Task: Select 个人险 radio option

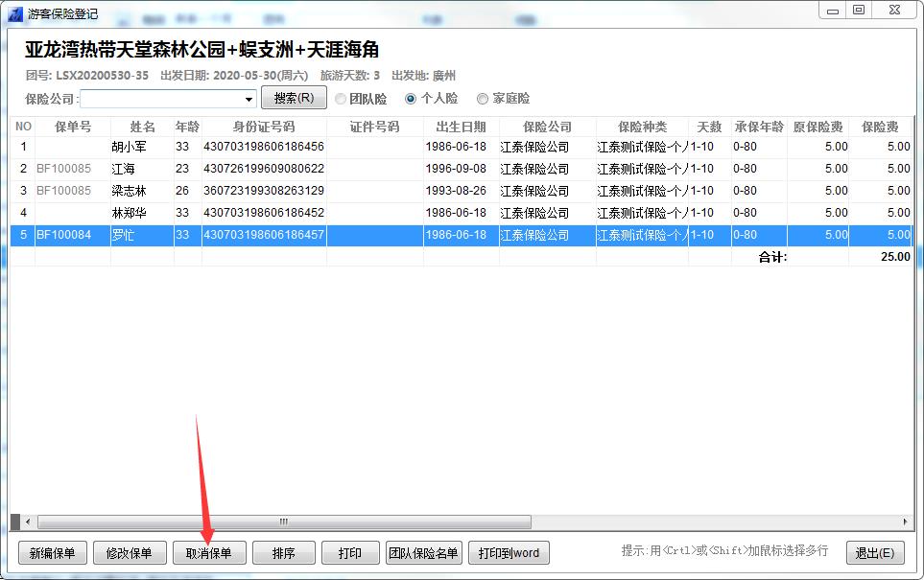Action: pos(411,99)
